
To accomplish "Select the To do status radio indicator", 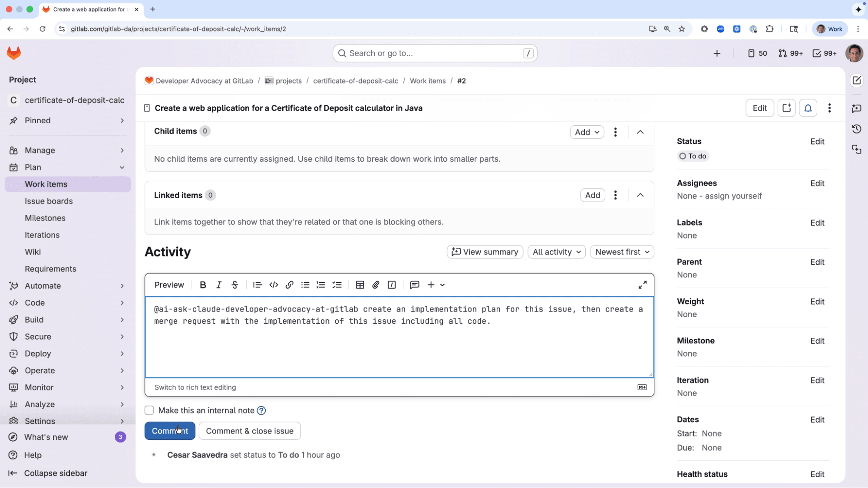I will 682,156.
